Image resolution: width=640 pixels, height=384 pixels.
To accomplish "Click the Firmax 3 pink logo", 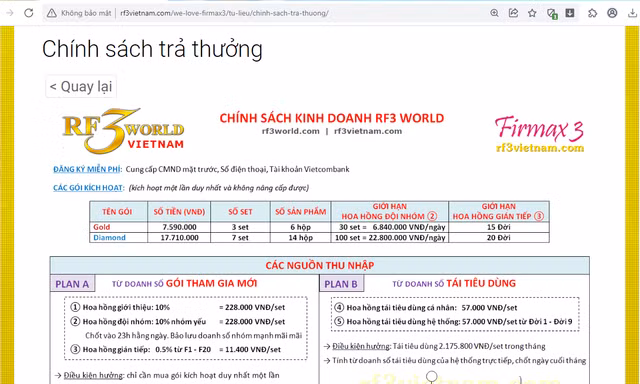I will (x=539, y=128).
